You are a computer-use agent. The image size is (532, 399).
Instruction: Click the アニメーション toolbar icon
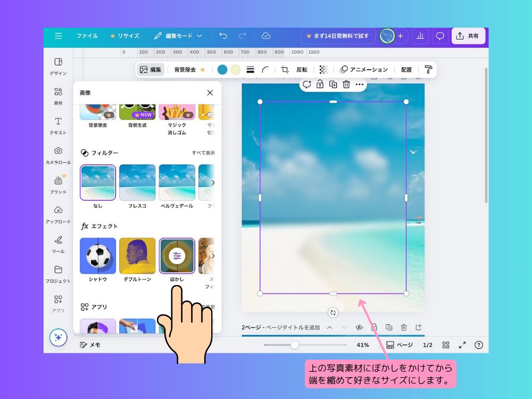(364, 69)
